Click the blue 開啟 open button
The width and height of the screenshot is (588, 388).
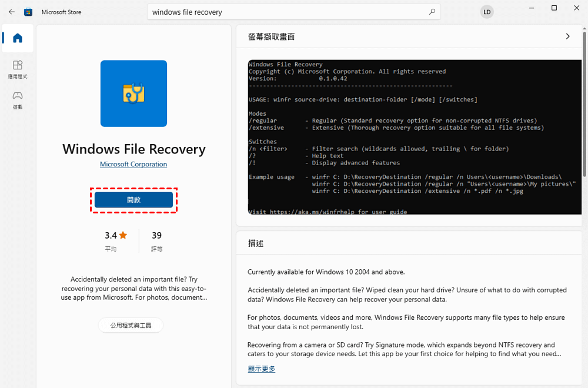[133, 200]
